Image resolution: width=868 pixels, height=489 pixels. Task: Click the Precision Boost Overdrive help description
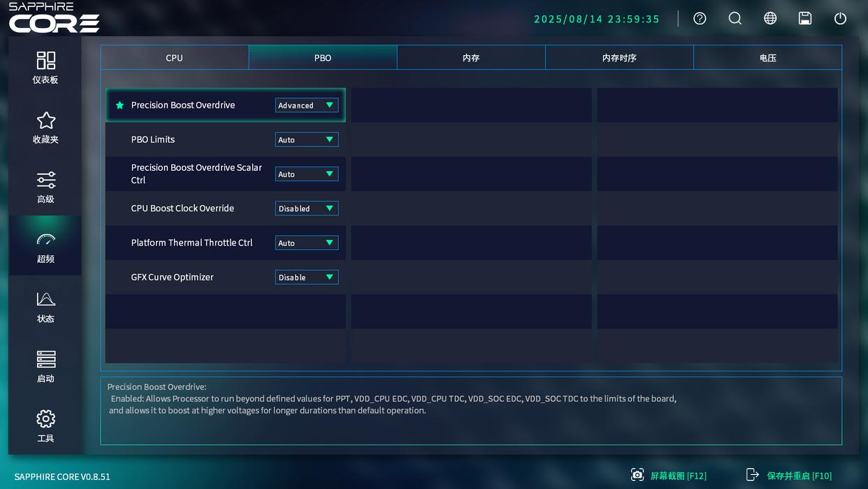(x=391, y=399)
